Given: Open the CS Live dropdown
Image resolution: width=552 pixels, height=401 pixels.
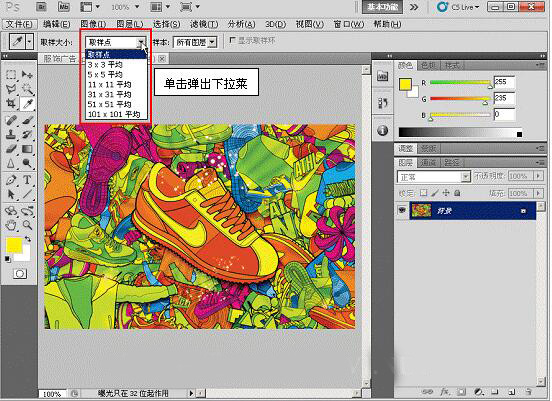Looking at the screenshot, I should (459, 7).
